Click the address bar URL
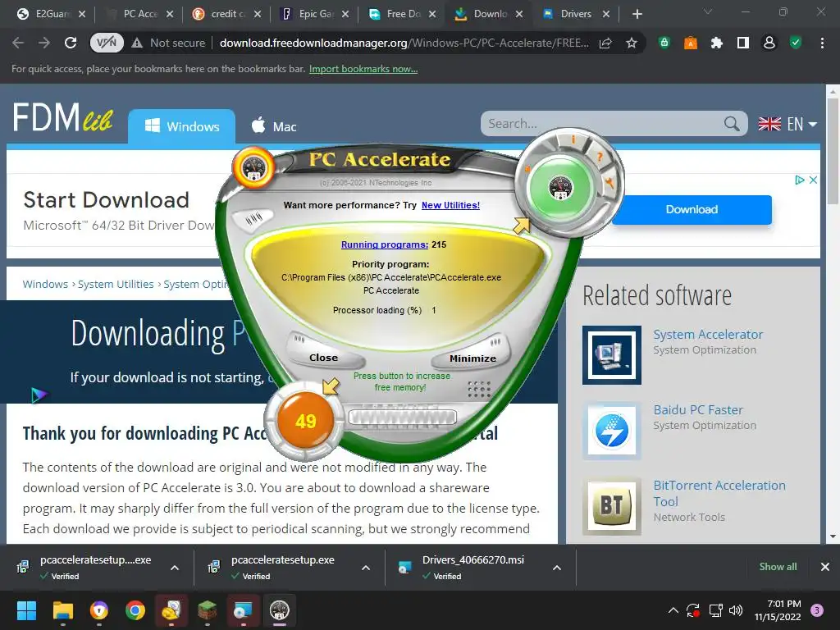The image size is (840, 630). click(404, 43)
